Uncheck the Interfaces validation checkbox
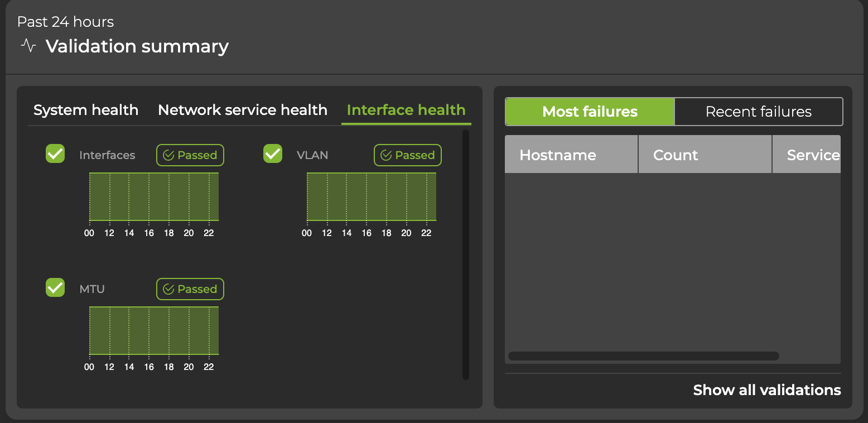868x423 pixels. 55,153
